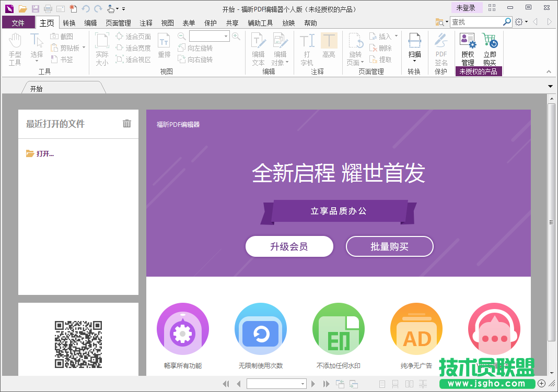
Task: Toggle single page view on the status bar
Action: tap(382, 384)
